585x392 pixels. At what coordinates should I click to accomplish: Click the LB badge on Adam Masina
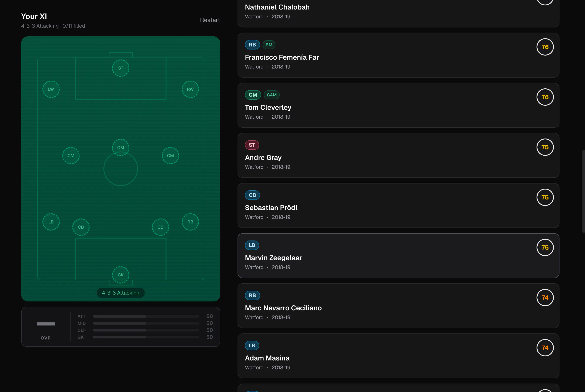point(252,346)
